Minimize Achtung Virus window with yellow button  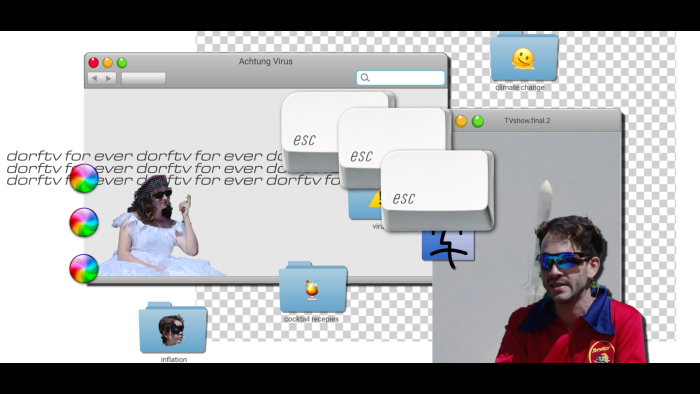[x=108, y=62]
